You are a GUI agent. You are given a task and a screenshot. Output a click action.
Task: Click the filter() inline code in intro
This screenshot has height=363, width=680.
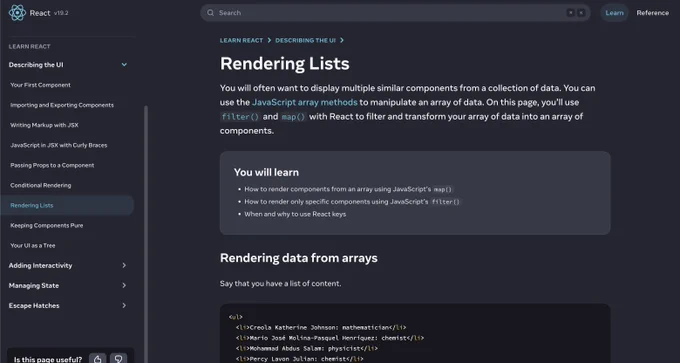tap(240, 117)
